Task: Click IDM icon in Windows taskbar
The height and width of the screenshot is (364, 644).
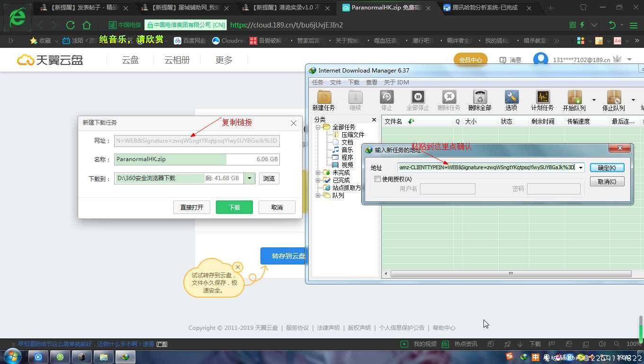Action: (125, 357)
